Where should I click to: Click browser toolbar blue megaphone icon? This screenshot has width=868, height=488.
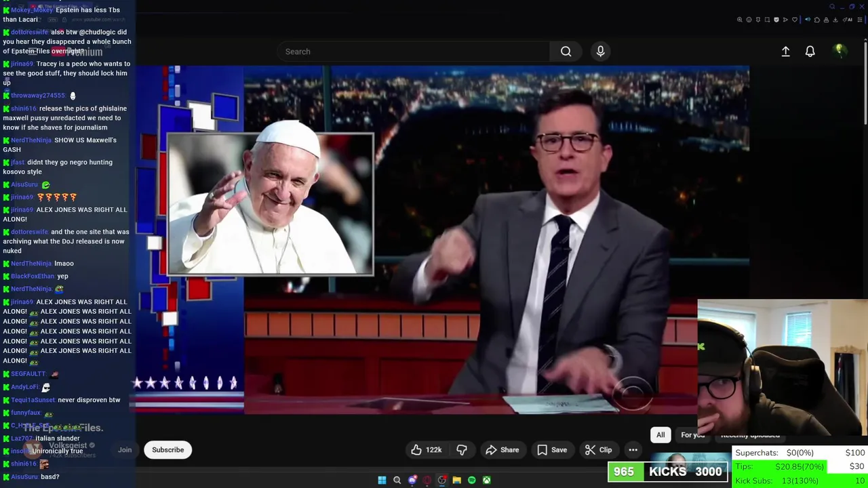(x=808, y=20)
